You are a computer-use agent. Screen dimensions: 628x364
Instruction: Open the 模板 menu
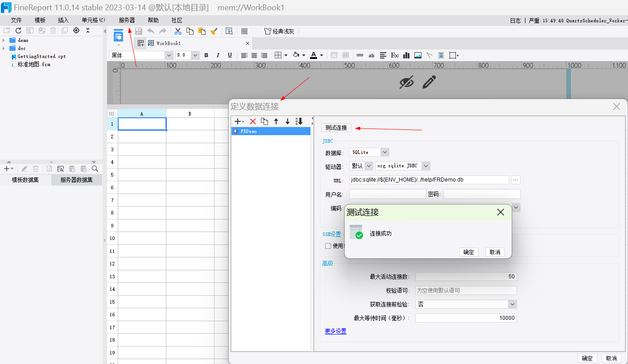pyautogui.click(x=40, y=21)
